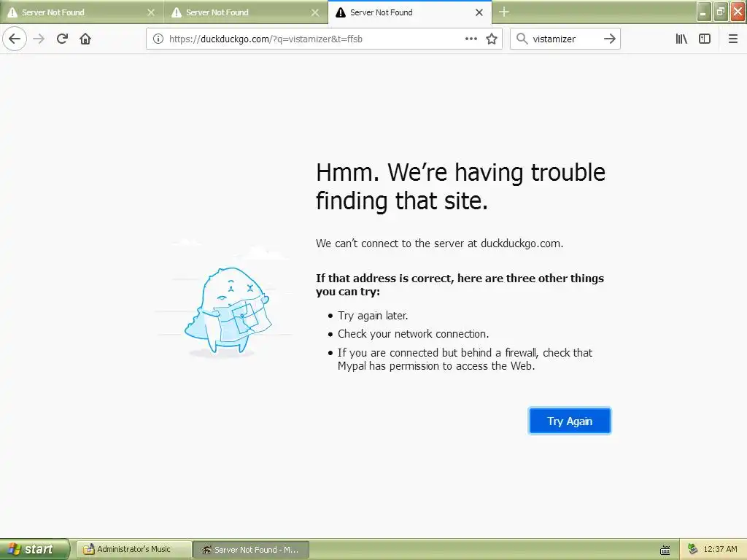Bookmark this page with the star

tap(492, 39)
